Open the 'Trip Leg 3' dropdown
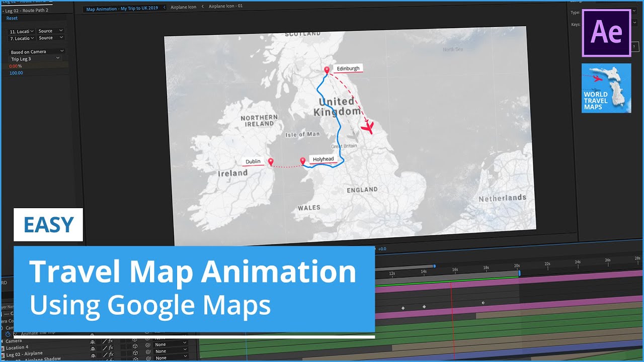The height and width of the screenshot is (362, 644). click(x=35, y=59)
